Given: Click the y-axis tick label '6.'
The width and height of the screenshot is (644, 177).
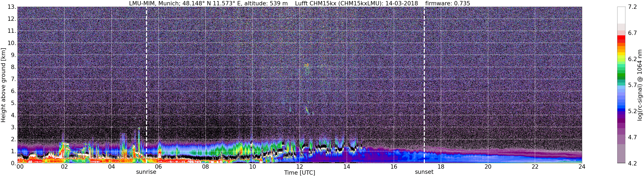Looking at the screenshot, I should [x=13, y=91].
